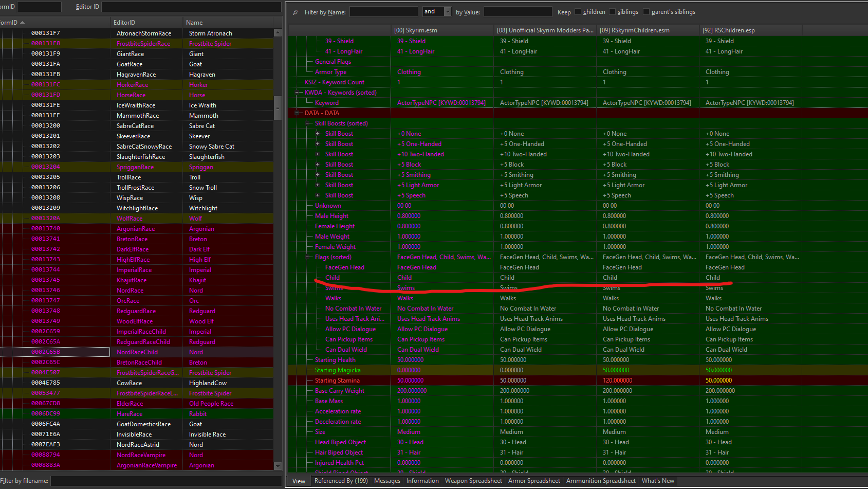
Task: Select the BretonRaceChild record row
Action: (137, 363)
